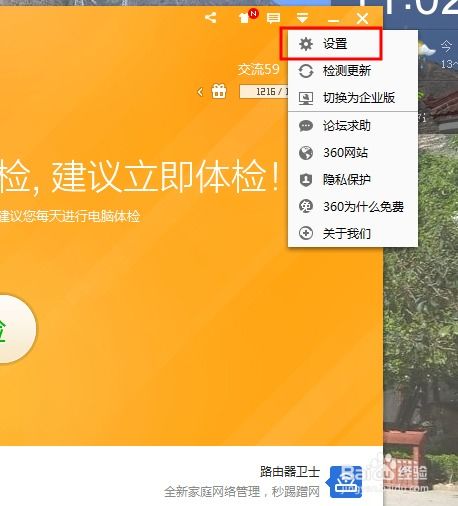Click the plus icon for 关于我们
This screenshot has height=506, width=458.
(x=306, y=233)
